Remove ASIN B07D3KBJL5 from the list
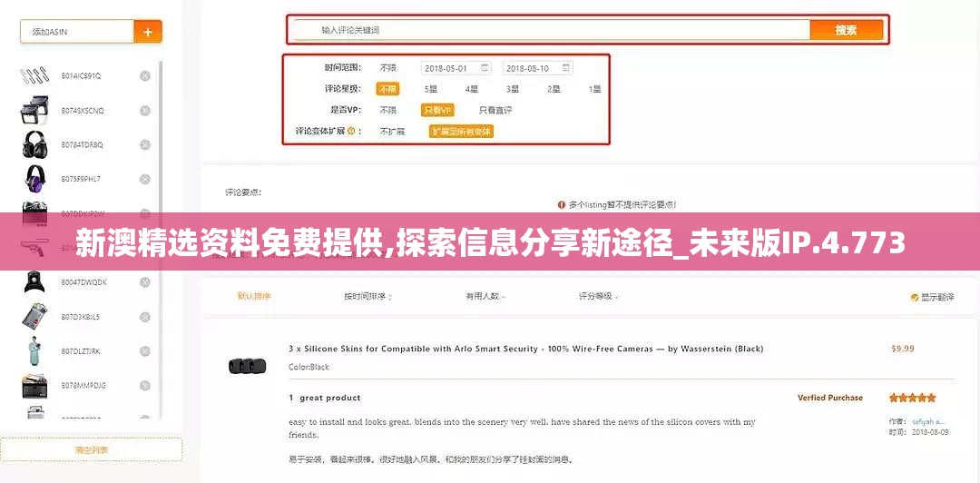 (x=145, y=317)
